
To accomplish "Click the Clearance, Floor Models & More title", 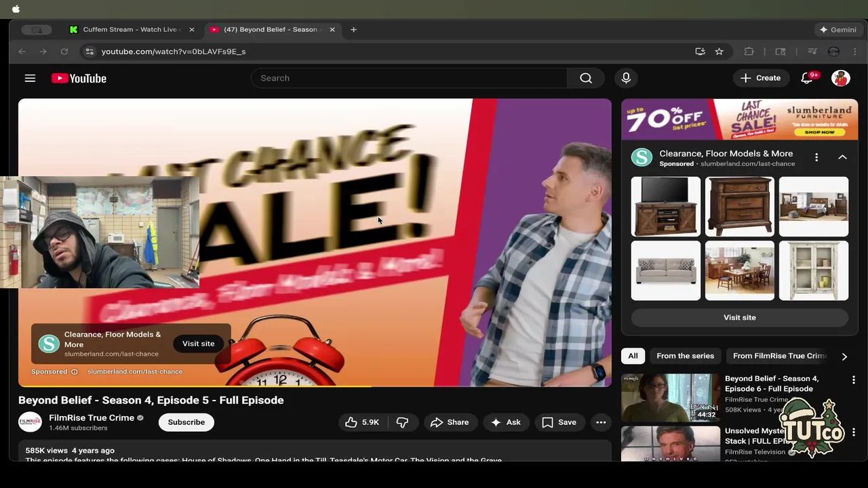I will click(x=726, y=154).
